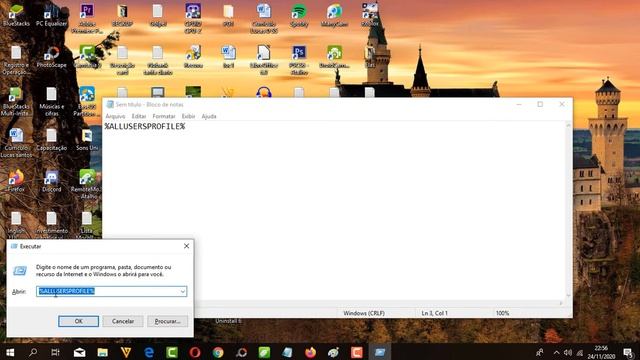Open the RemoteMouse Atalho desktop shortcut
The image size is (640, 360).
coord(87,184)
